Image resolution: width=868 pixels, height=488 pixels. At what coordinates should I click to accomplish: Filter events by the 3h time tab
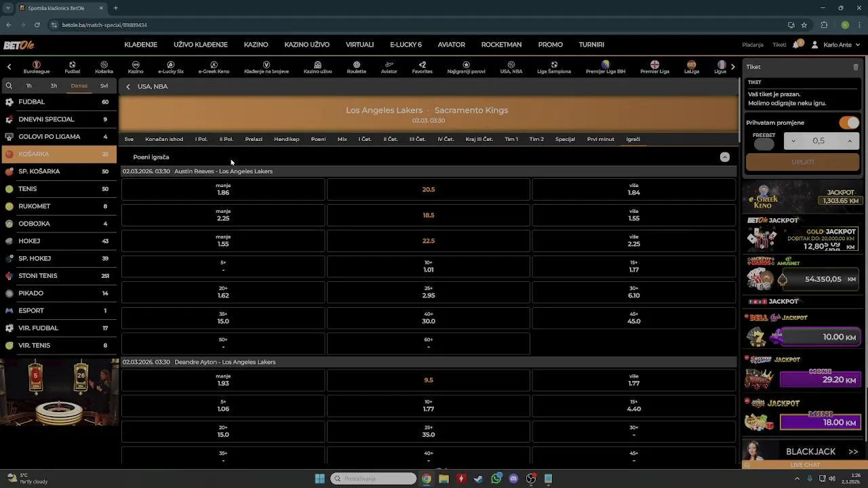click(54, 86)
